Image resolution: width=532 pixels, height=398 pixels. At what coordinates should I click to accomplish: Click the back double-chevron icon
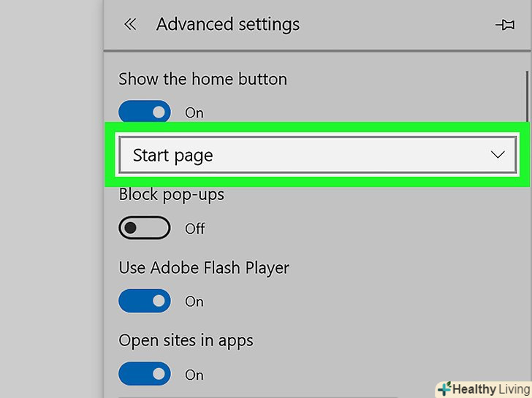tap(130, 24)
